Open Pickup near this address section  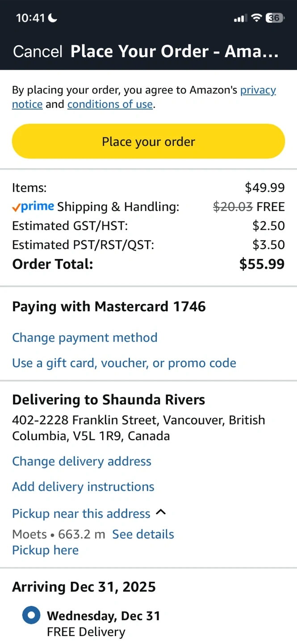coord(81,513)
